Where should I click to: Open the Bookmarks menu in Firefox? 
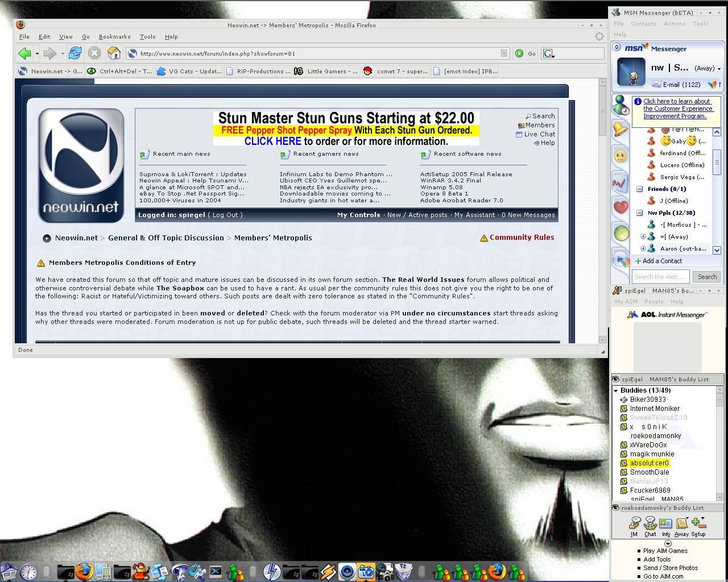click(x=114, y=36)
